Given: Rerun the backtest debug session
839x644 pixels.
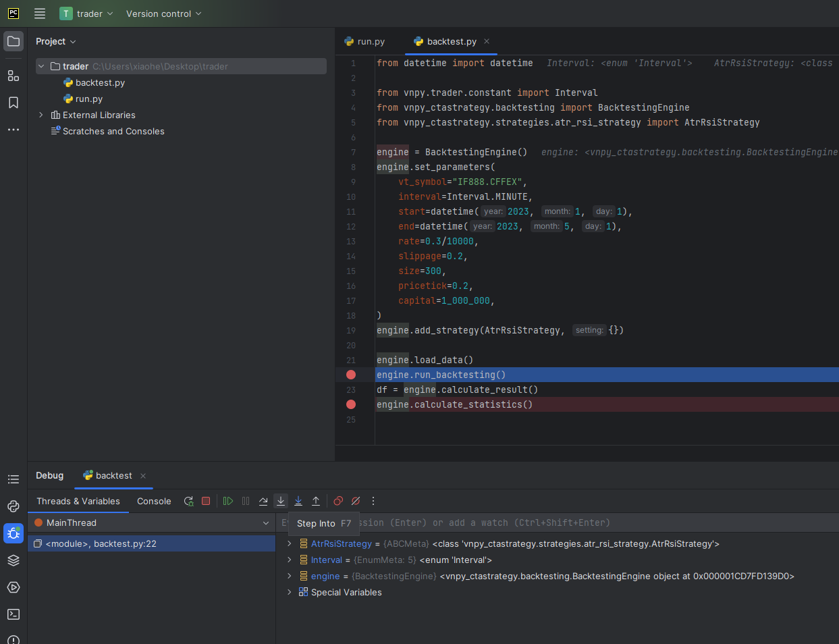Looking at the screenshot, I should (189, 501).
